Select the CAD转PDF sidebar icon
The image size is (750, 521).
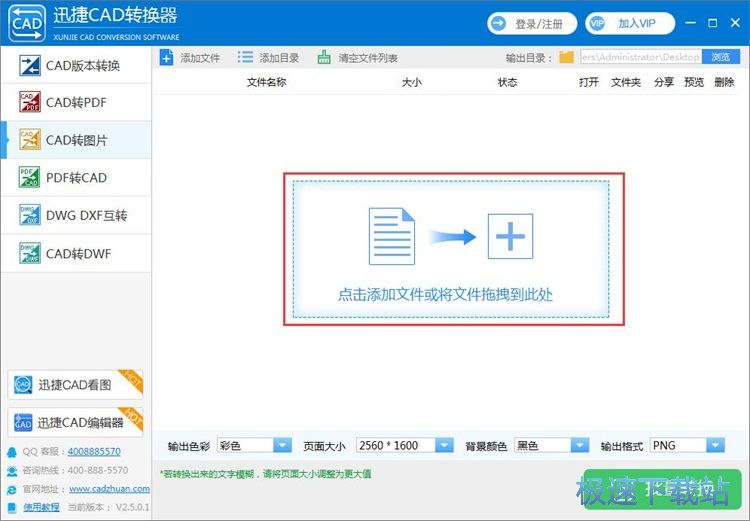(30, 102)
